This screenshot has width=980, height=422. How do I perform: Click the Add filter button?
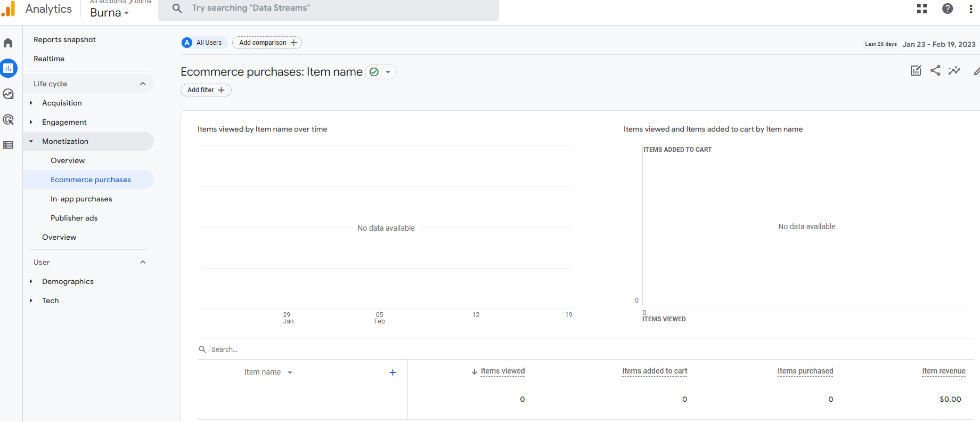206,90
